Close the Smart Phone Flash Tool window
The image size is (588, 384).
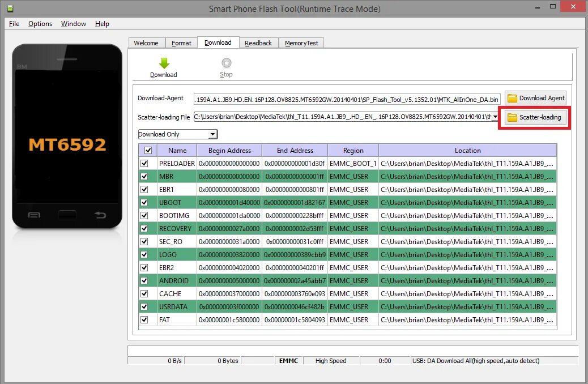[x=573, y=6]
